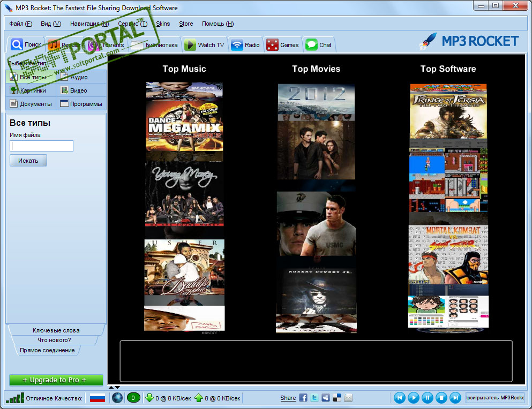Click the MP3 Rocket logo

[x=469, y=41]
